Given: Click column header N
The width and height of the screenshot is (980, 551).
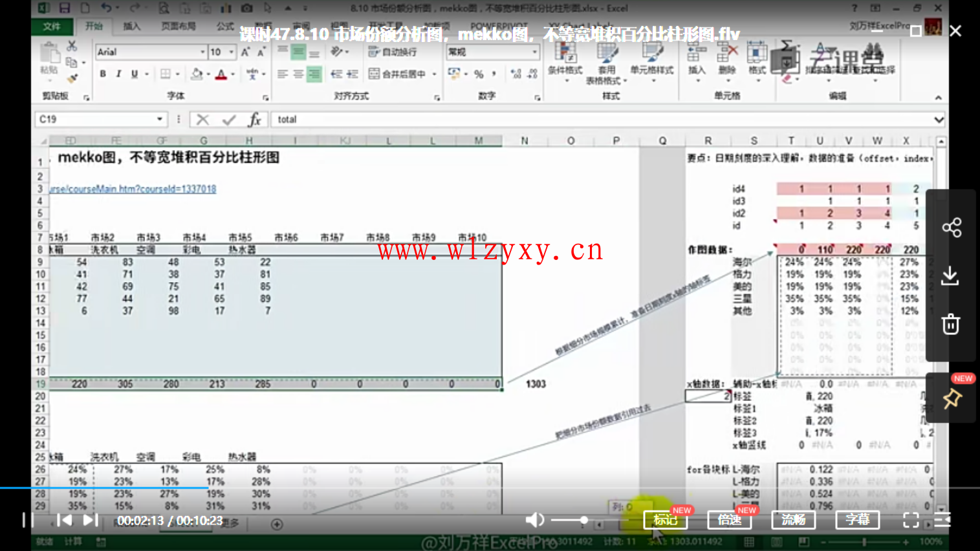Looking at the screenshot, I should (x=525, y=140).
